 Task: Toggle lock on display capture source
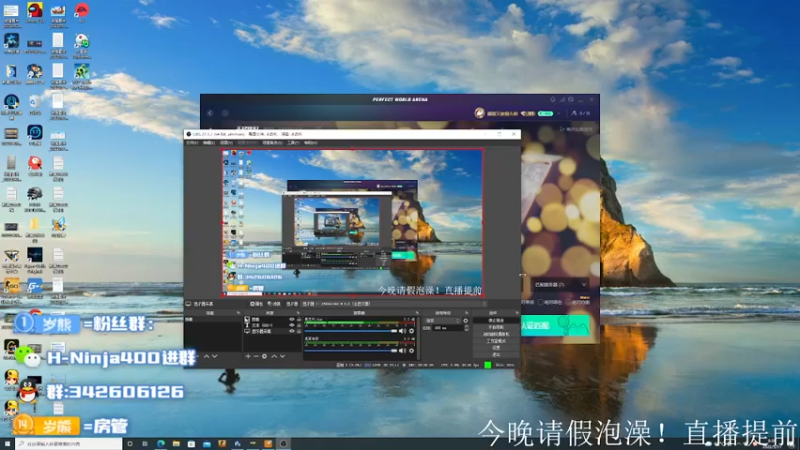click(299, 331)
